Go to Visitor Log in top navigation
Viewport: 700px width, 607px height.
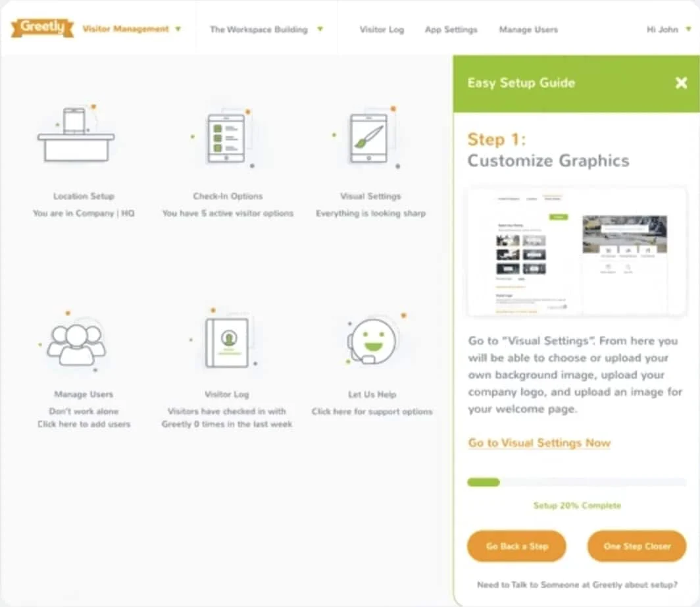pyautogui.click(x=382, y=30)
